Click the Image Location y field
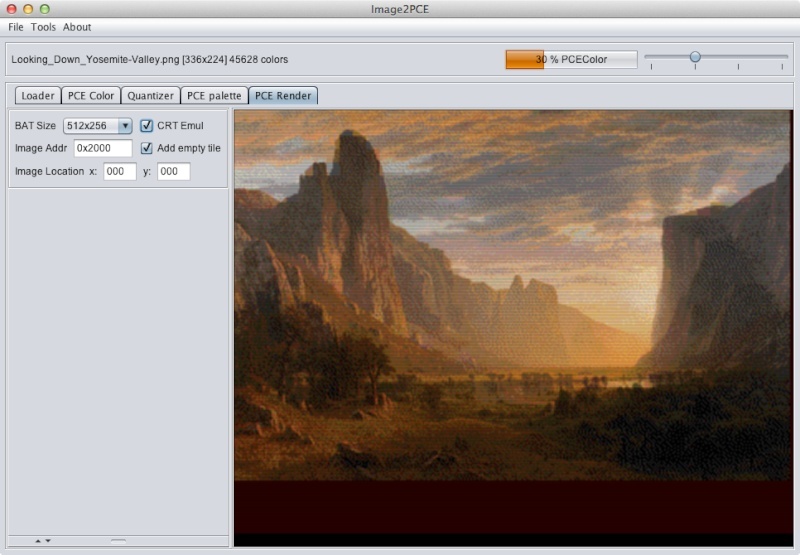The height and width of the screenshot is (555, 800). click(x=173, y=171)
